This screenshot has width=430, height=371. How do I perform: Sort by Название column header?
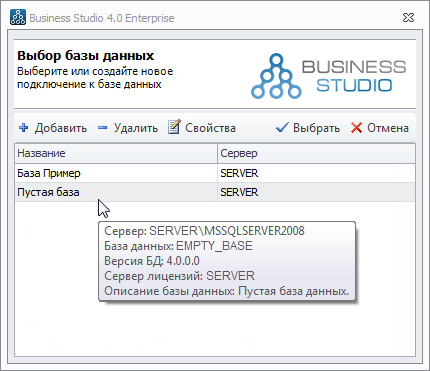coord(116,153)
